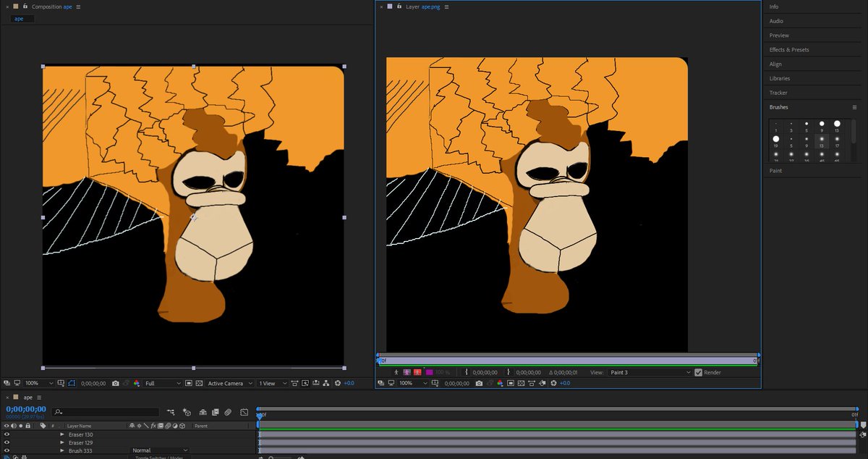The image size is (868, 459).
Task: Toggle alpha boundary view in Layer panel
Action: (x=407, y=372)
